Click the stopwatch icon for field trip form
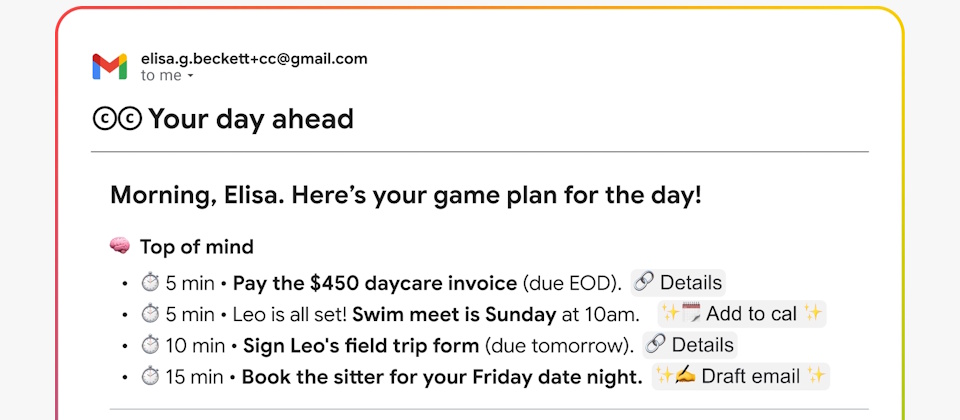The width and height of the screenshot is (960, 420). tap(150, 346)
